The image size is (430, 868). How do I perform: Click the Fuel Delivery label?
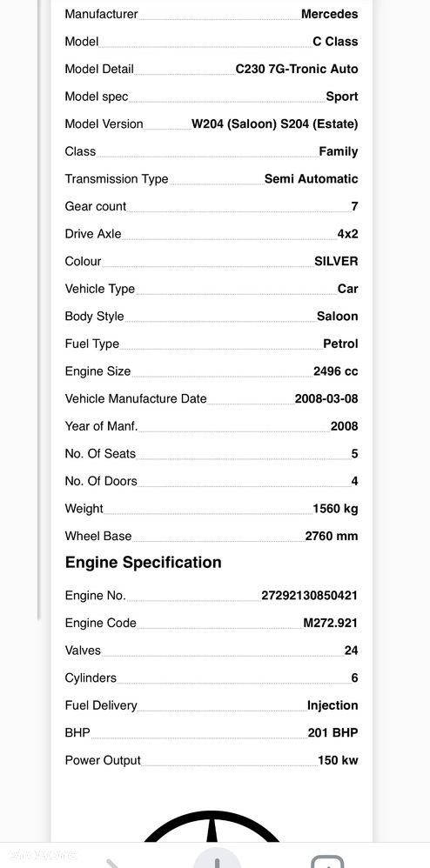[x=101, y=705]
